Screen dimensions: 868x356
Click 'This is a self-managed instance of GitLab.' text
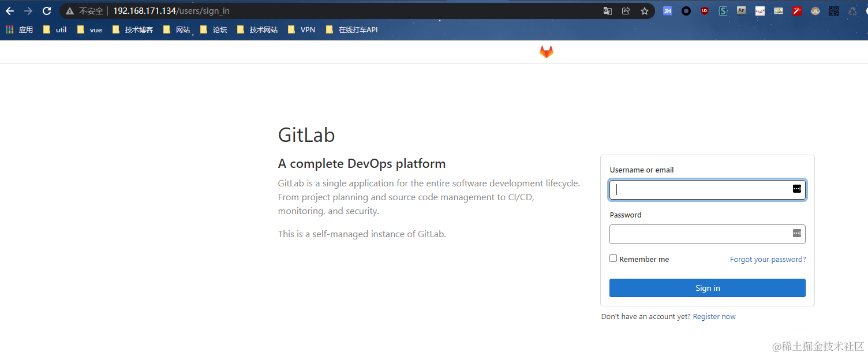362,234
